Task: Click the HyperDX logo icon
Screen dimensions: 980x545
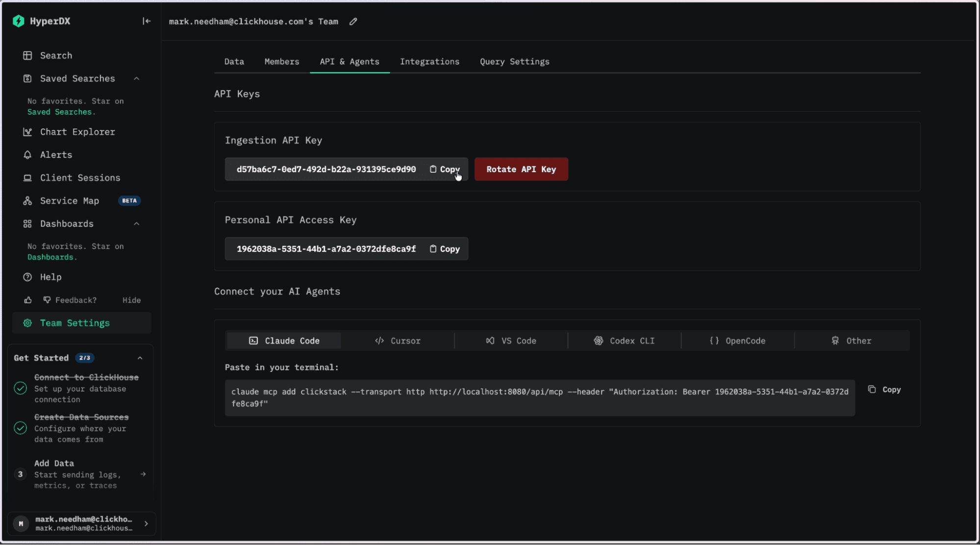Action: 18,21
